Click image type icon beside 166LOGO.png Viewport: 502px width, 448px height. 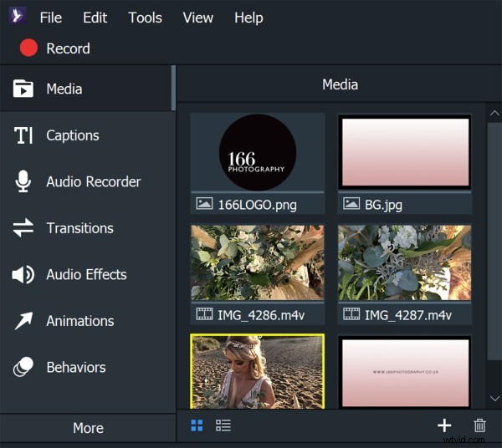coord(204,204)
